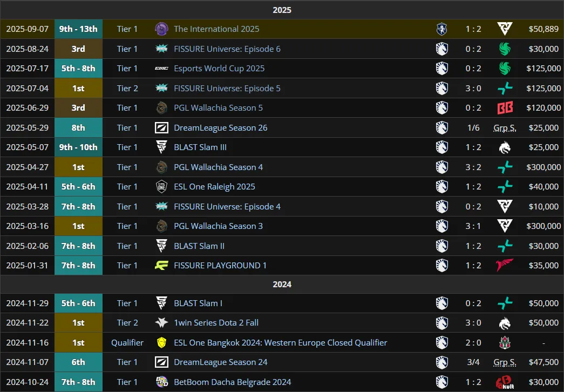564x392 pixels.
Task: Click the 9th - 10th placement cell
Action: 78,147
